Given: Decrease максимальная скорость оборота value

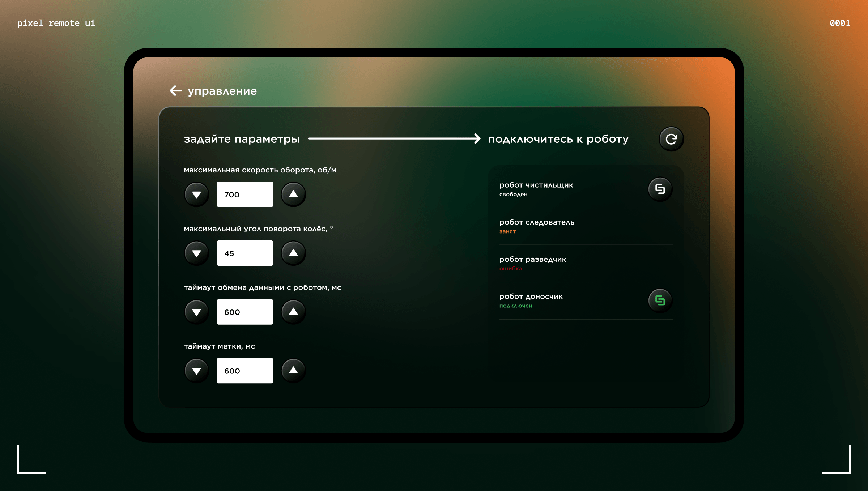Looking at the screenshot, I should (x=197, y=195).
